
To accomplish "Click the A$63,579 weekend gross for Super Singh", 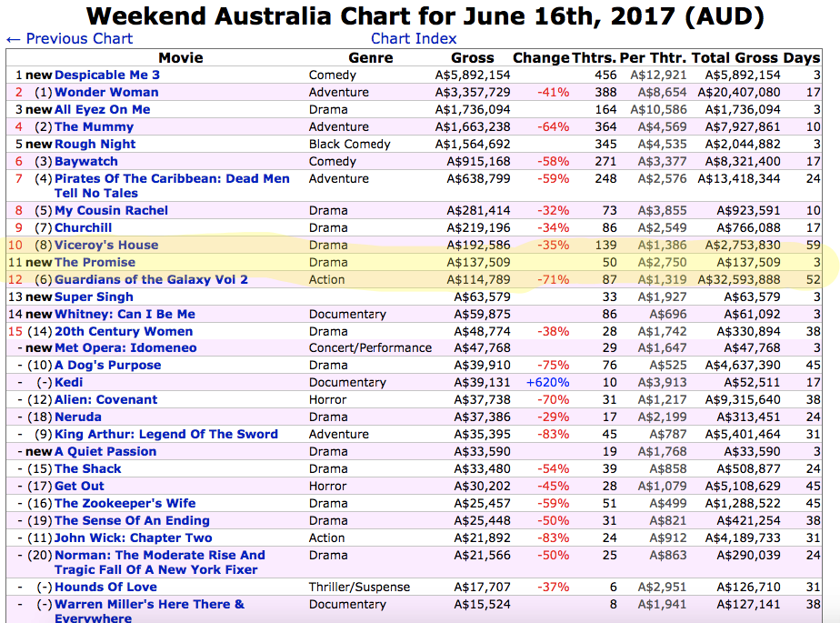I will (x=482, y=297).
